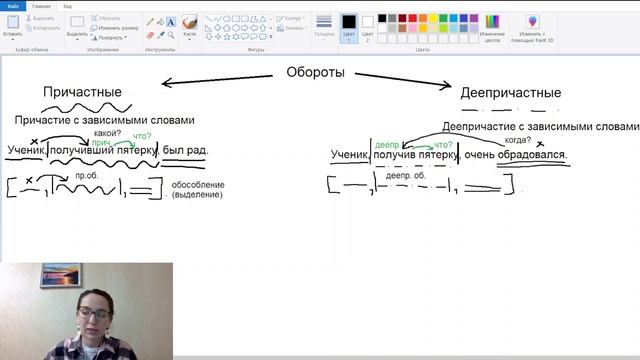Viewport: 640px width, 360px height.
Task: Select the Color picker eyedropper tool
Action: point(160,36)
